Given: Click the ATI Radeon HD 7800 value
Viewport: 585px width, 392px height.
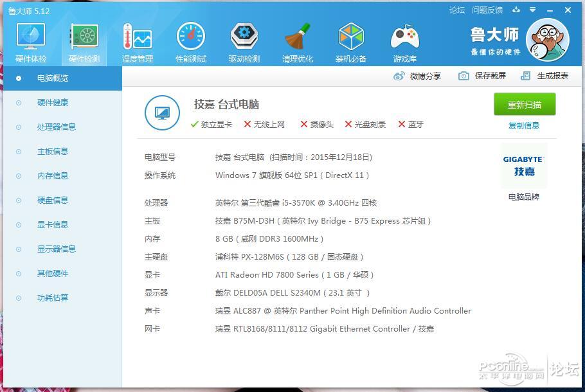Looking at the screenshot, I should pyautogui.click(x=294, y=275).
